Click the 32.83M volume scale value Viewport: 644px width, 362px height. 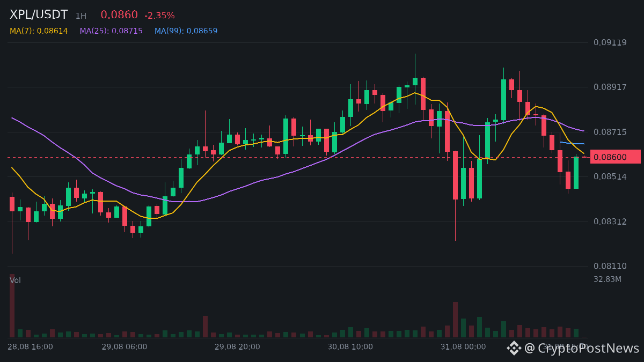(x=608, y=279)
